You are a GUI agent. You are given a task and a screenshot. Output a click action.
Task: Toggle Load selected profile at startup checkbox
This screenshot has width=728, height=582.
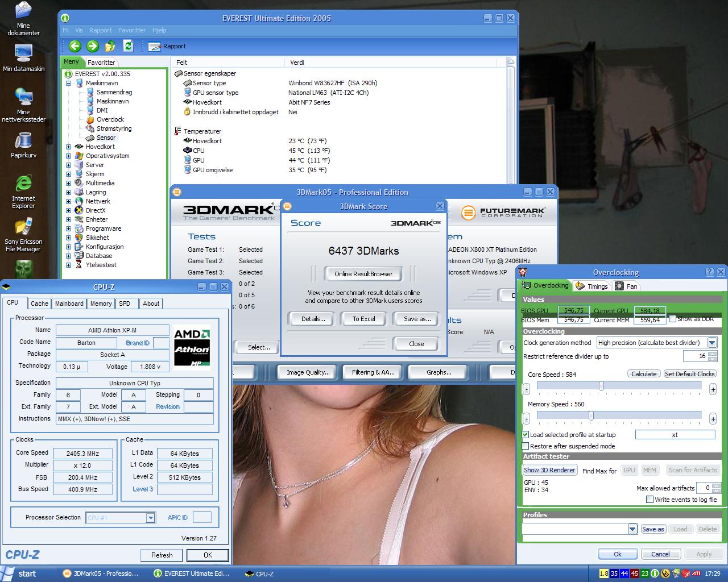(526, 435)
